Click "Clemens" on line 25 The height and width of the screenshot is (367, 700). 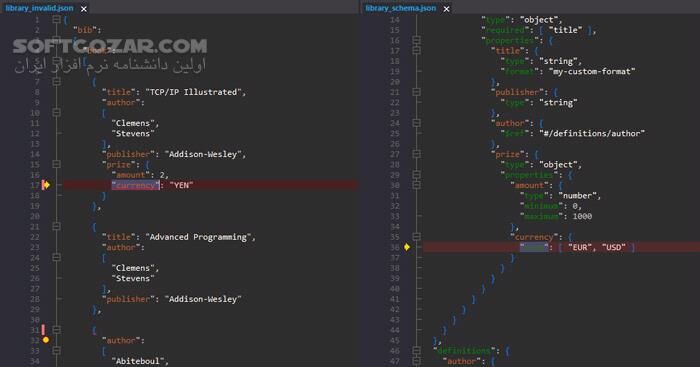133,268
